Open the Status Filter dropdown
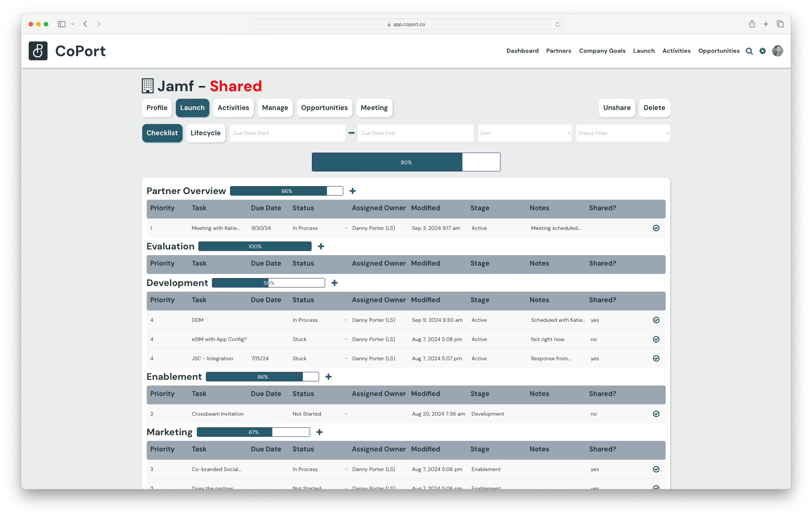Screen dimensions: 812x517 coord(623,133)
